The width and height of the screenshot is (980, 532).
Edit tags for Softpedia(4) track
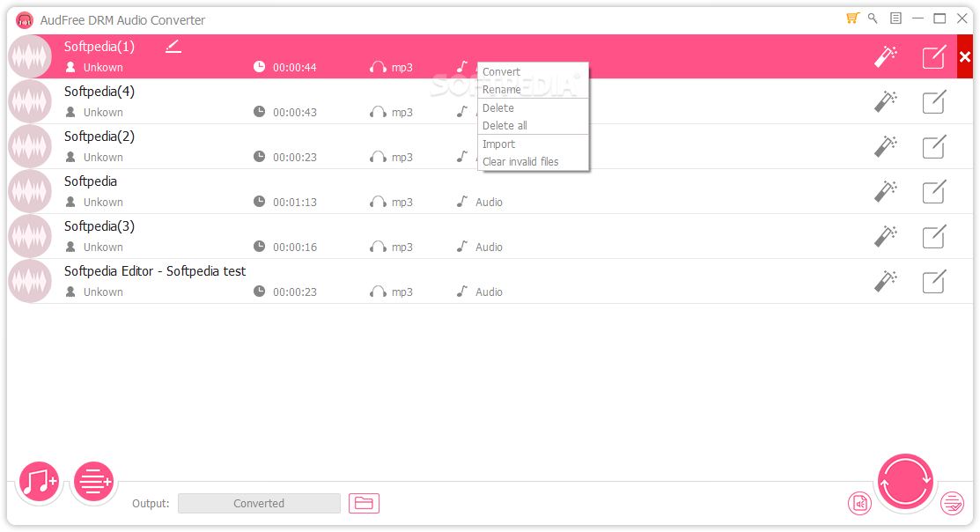(933, 102)
